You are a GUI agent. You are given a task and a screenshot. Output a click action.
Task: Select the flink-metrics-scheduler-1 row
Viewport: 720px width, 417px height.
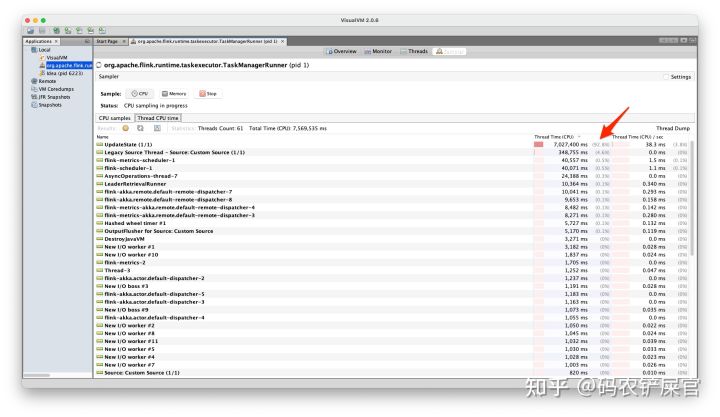[393, 160]
